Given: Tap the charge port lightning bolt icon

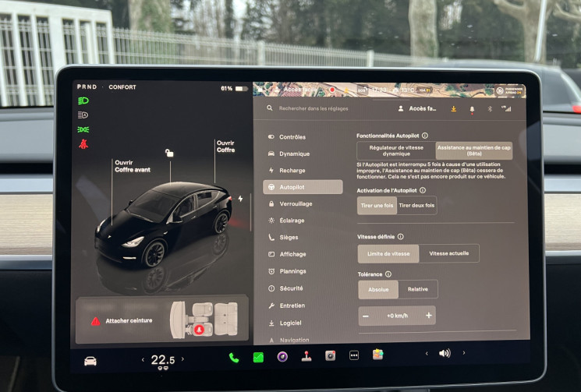Looking at the screenshot, I should (x=240, y=199).
